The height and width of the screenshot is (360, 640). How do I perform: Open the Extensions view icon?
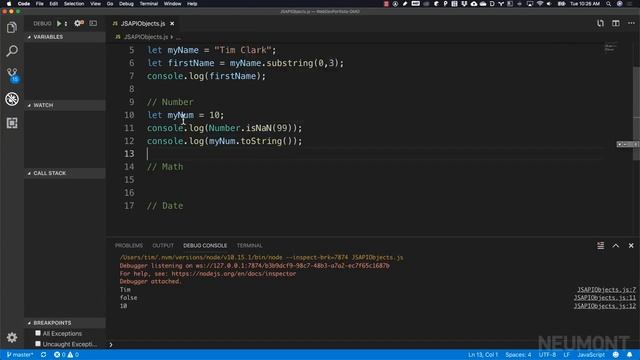(x=12, y=123)
